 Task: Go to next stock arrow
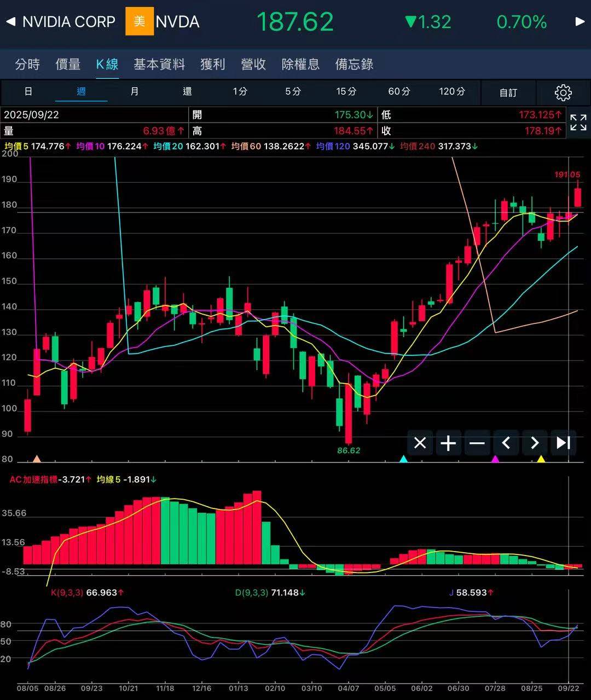(580, 22)
